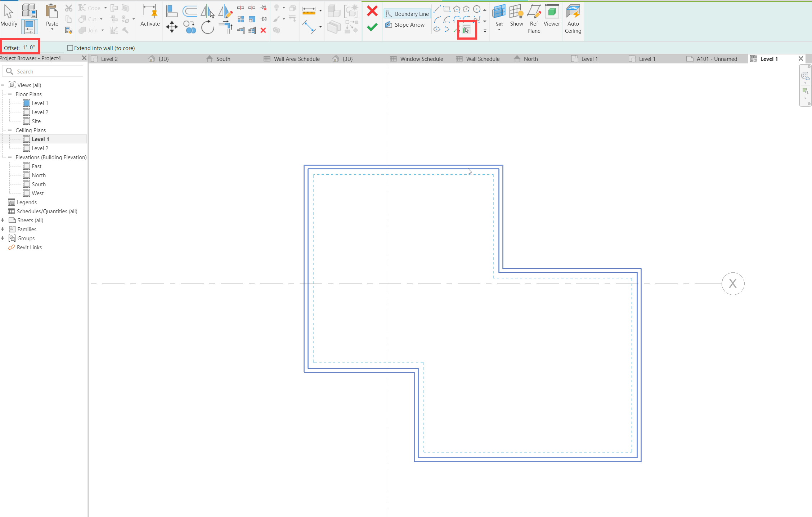This screenshot has width=812, height=517.
Task: Switch to Slope Arrow mode
Action: point(405,24)
